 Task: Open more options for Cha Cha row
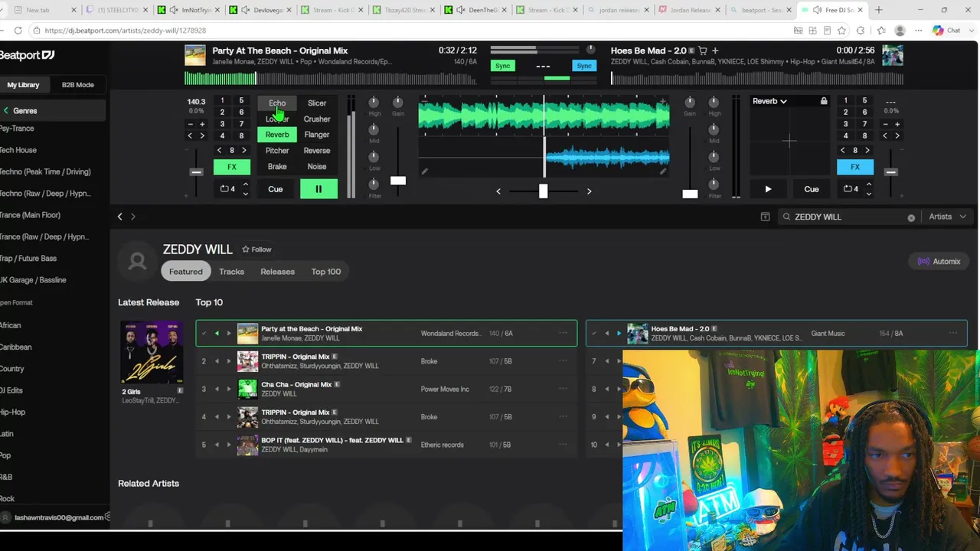point(563,389)
